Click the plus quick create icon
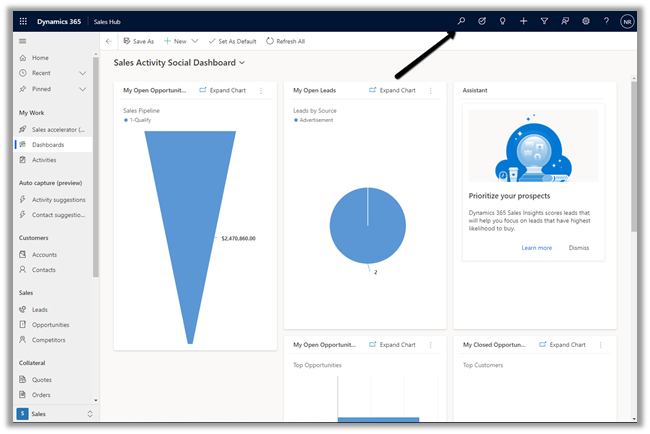Screen dimensions: 650x434 (523, 20)
